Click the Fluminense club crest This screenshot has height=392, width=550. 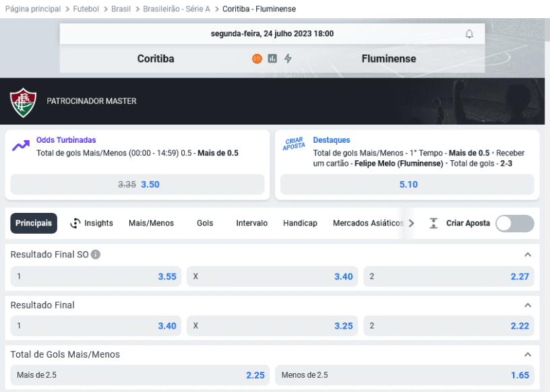coord(23,102)
